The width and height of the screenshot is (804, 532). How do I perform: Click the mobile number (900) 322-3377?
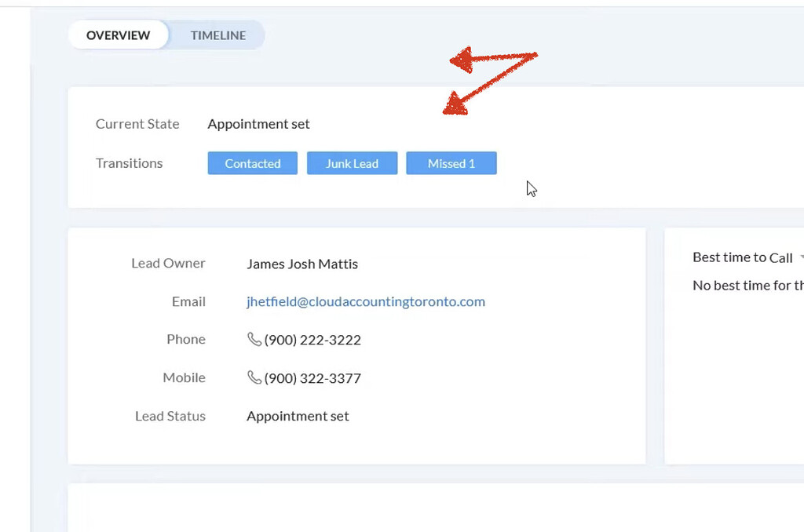(x=312, y=378)
